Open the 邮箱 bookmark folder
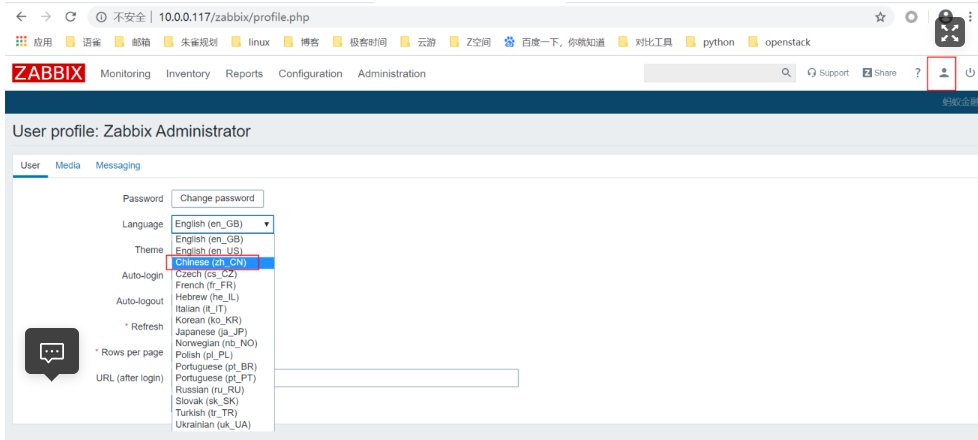Image resolution: width=978 pixels, height=440 pixels. (133, 42)
